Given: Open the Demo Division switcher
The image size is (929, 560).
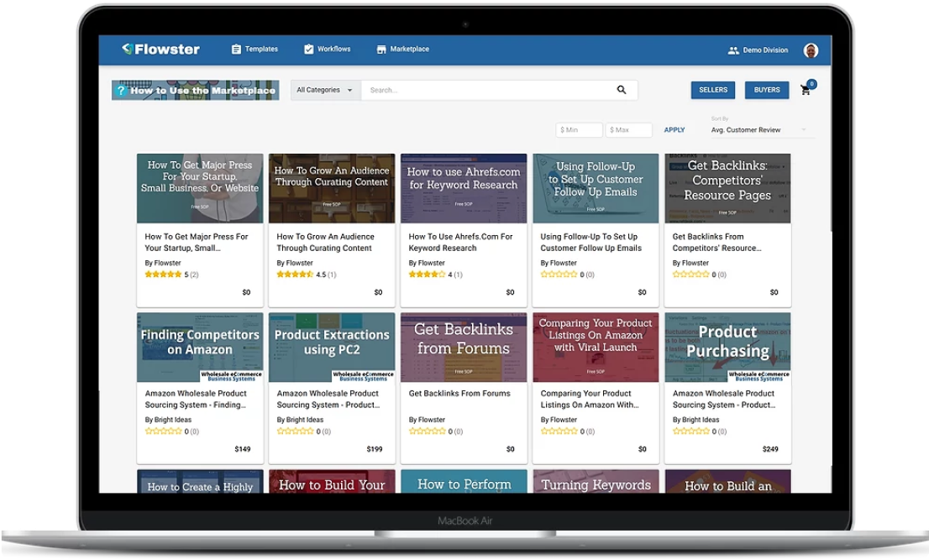Looking at the screenshot, I should (x=758, y=50).
